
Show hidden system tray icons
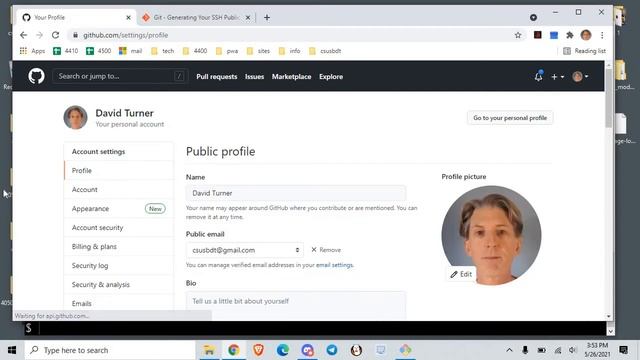click(509, 350)
